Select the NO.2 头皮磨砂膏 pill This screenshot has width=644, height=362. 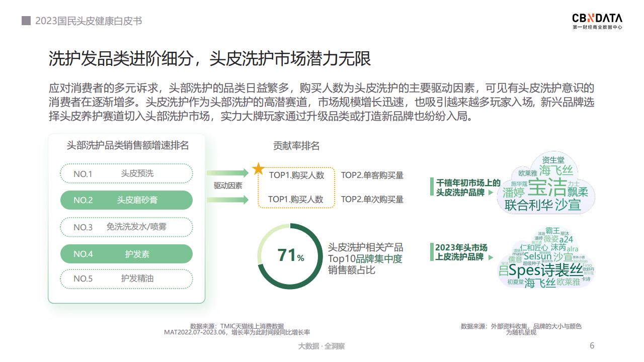coord(126,200)
